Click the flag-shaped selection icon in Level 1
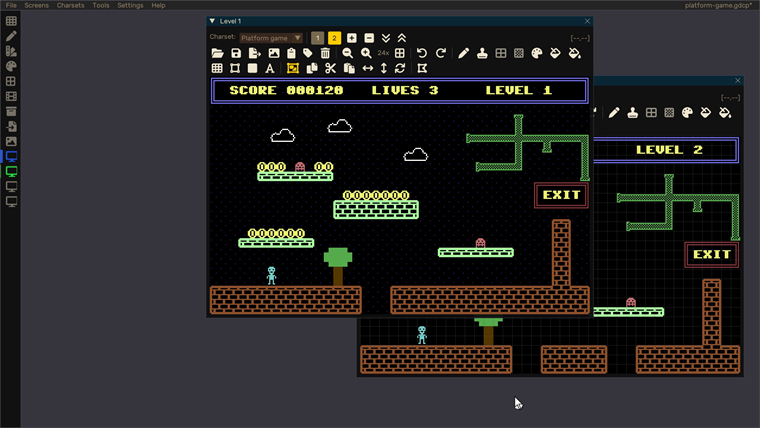Image resolution: width=760 pixels, height=428 pixels. (x=422, y=68)
